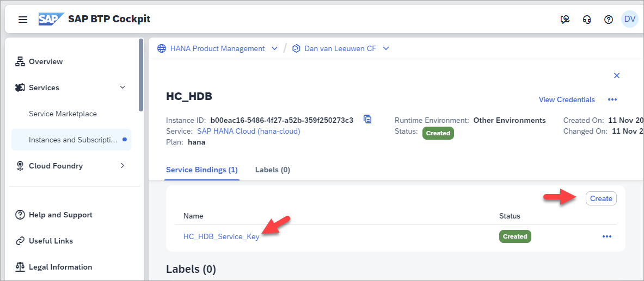Click the Legal Information scales icon
Viewport: 644px width, 281px height.
pyautogui.click(x=20, y=267)
